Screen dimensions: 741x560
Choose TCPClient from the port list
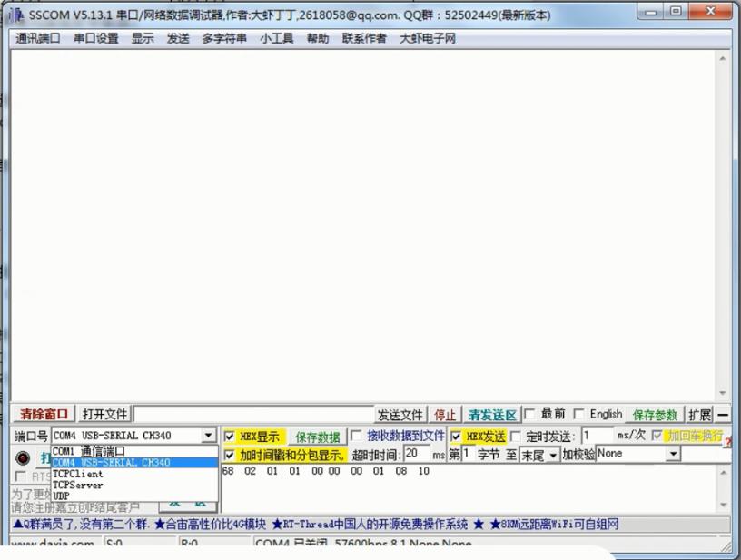coord(134,474)
